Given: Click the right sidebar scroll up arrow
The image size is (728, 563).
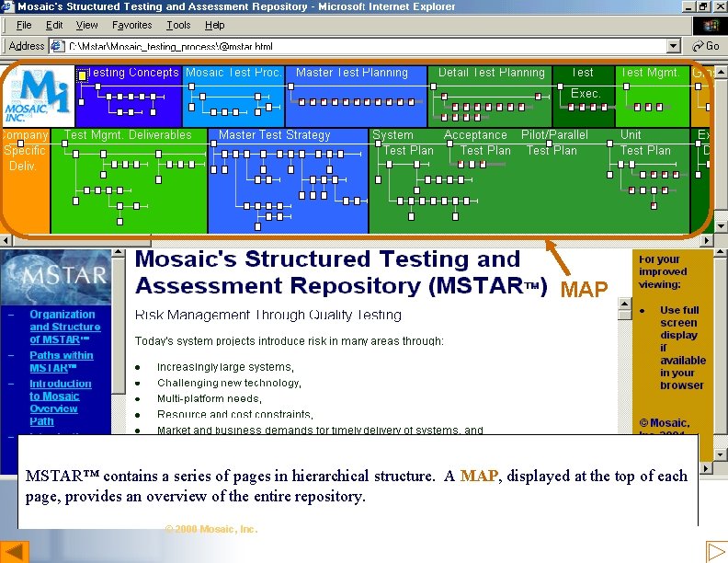Looking at the screenshot, I should point(721,253).
